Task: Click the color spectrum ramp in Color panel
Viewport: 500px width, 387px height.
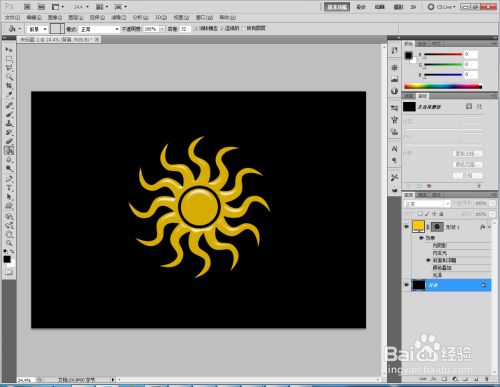Action: [x=443, y=86]
